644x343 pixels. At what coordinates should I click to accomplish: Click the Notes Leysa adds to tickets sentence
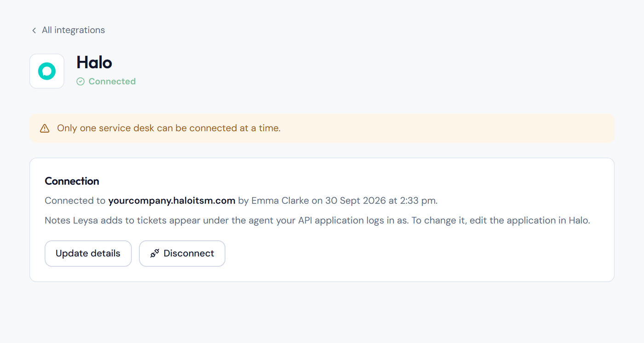click(317, 221)
